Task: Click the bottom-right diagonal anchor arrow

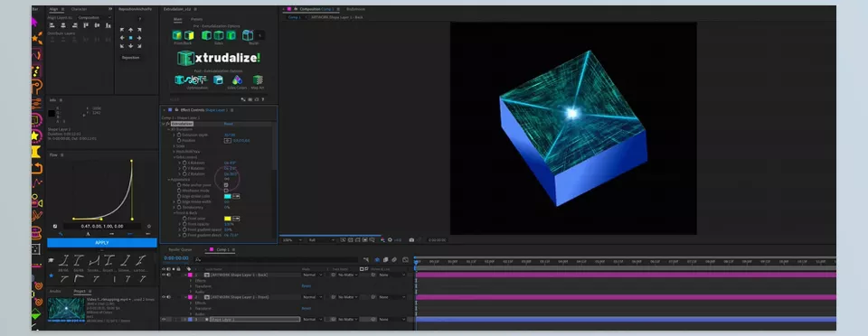Action: coord(139,46)
